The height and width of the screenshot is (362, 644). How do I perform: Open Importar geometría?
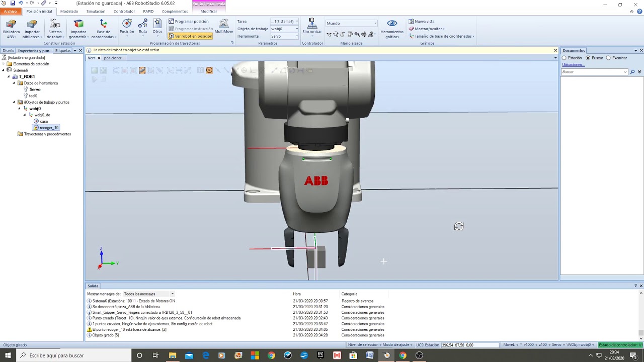tap(78, 29)
